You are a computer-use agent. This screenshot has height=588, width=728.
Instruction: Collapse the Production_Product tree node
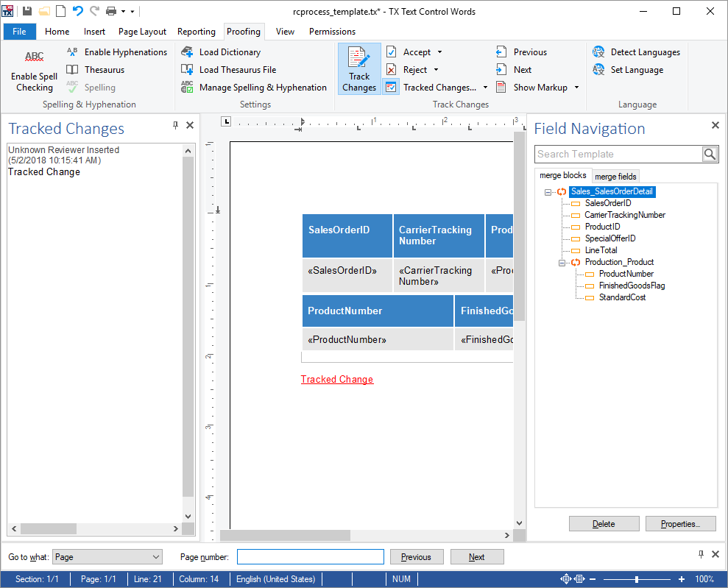(x=562, y=263)
